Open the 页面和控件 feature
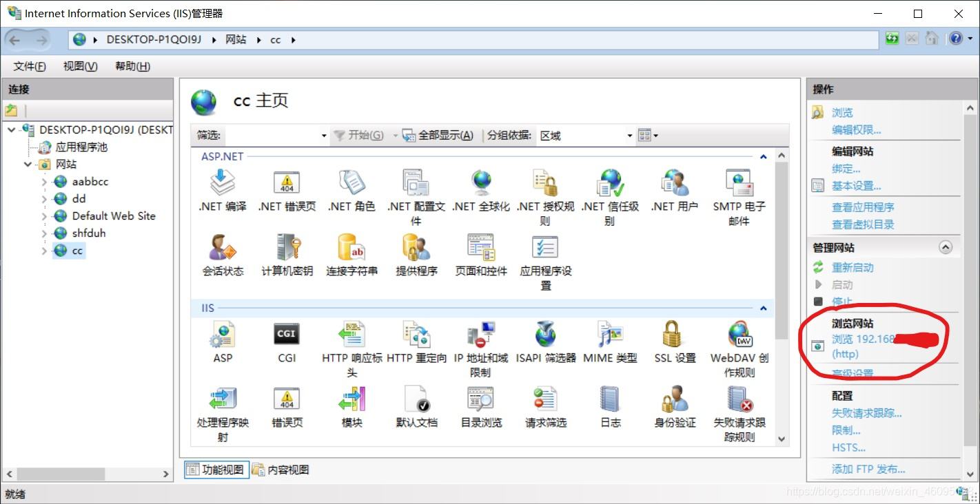 coord(481,255)
